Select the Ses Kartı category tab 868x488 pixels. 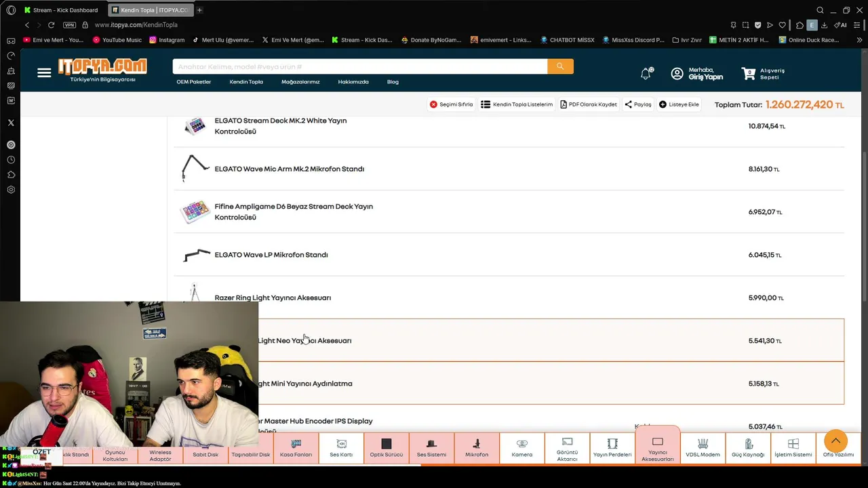[341, 448]
